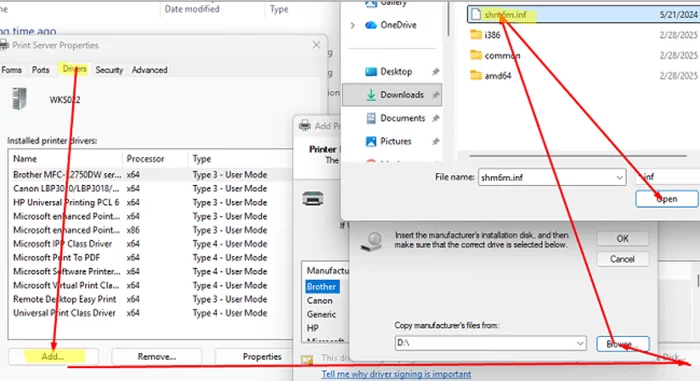700x381 pixels.
Task: Select Microsoft enhanced Point x86 driver
Action: (x=150, y=230)
